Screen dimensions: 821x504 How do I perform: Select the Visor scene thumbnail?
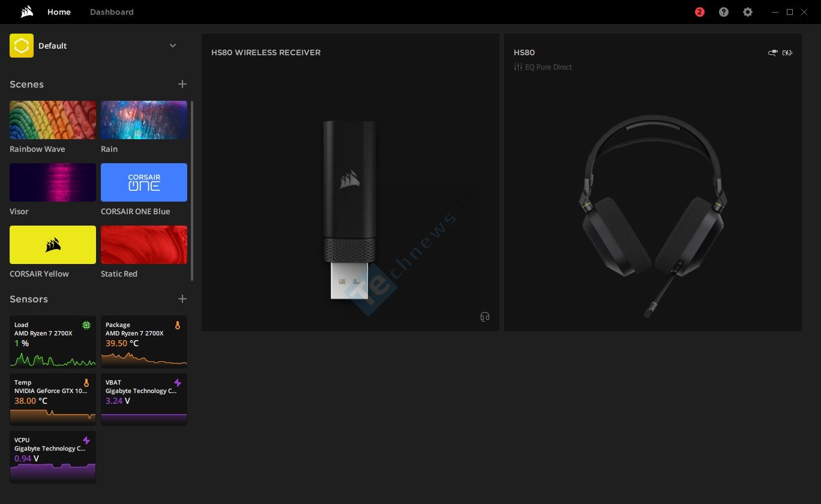53,182
